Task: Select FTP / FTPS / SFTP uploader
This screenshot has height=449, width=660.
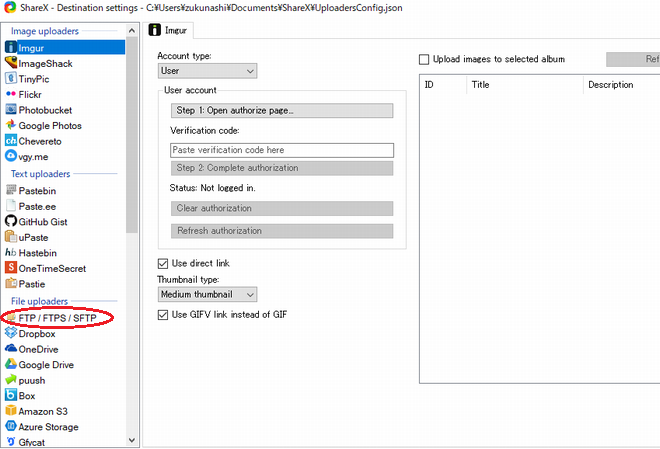Action: tap(57, 318)
